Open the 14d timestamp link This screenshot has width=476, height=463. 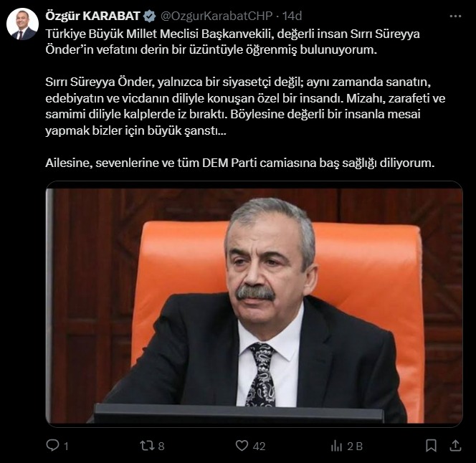[292, 16]
